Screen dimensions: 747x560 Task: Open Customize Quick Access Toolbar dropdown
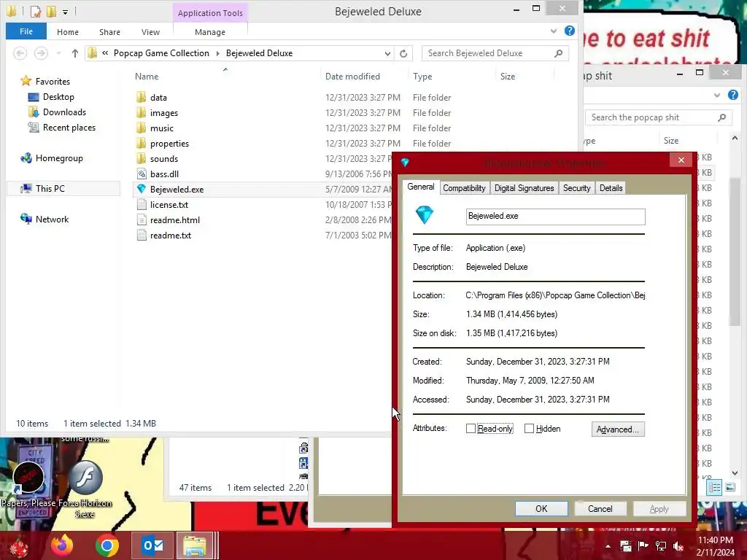point(65,12)
